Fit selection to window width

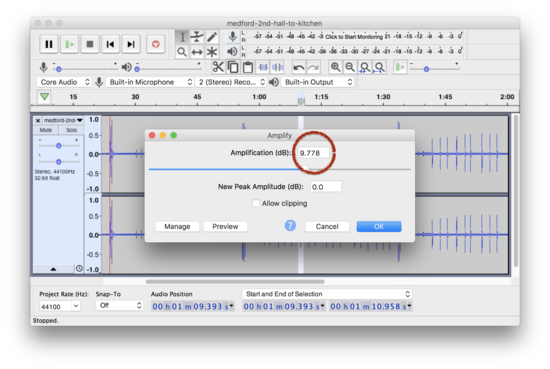click(365, 67)
